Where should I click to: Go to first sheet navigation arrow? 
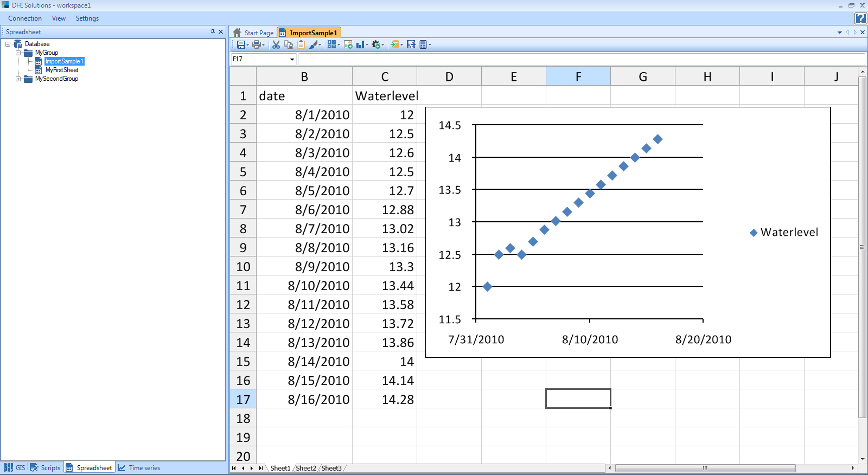[x=234, y=468]
